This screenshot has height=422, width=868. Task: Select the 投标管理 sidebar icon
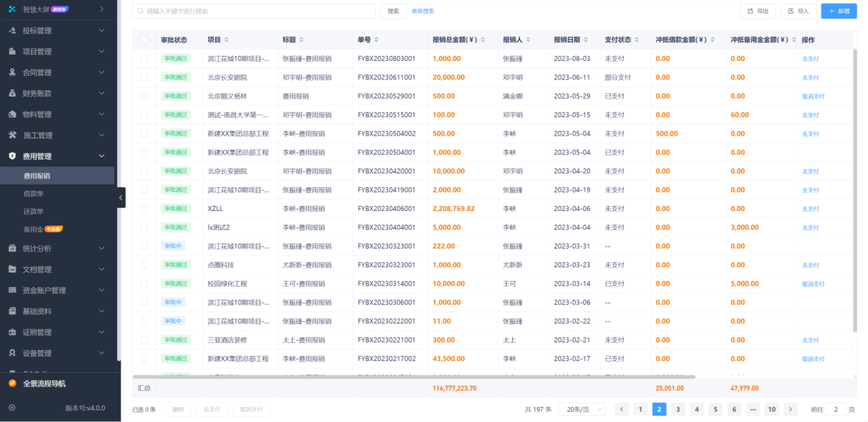point(12,30)
